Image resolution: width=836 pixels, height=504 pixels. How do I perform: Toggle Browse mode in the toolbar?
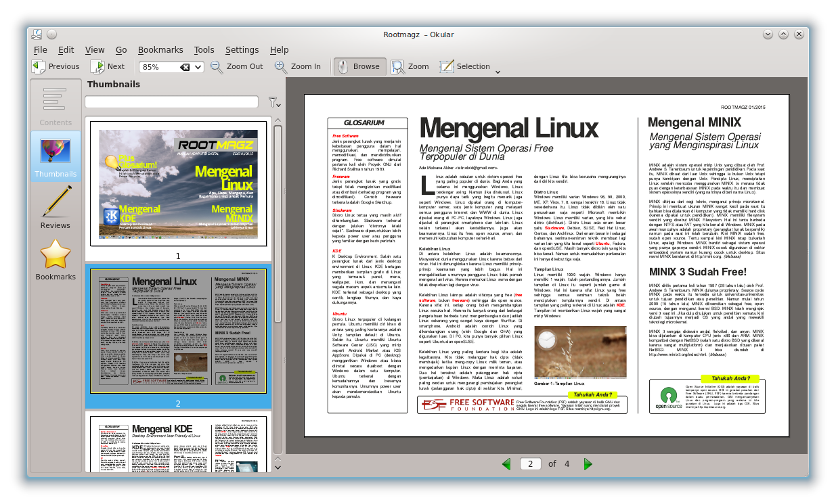pyautogui.click(x=360, y=67)
